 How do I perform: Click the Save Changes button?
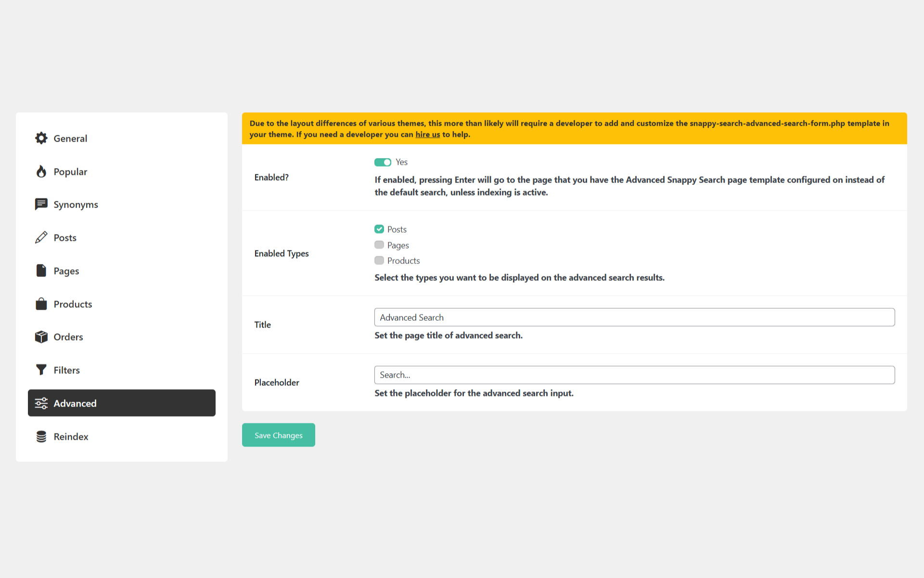pos(278,435)
